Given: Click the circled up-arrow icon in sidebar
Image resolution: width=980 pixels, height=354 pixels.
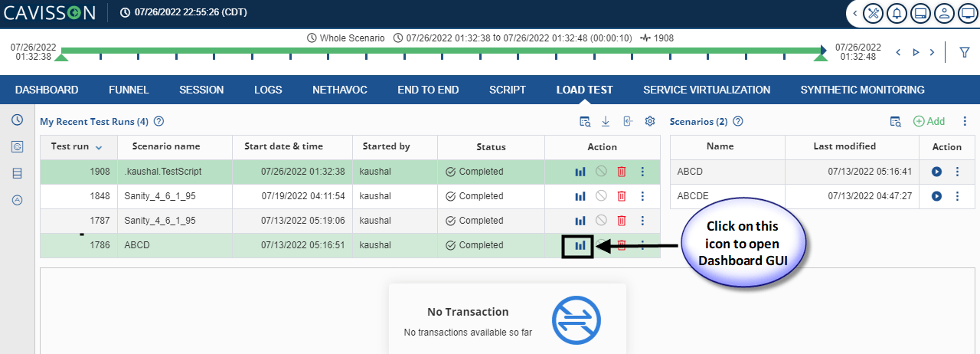Looking at the screenshot, I should [17, 200].
